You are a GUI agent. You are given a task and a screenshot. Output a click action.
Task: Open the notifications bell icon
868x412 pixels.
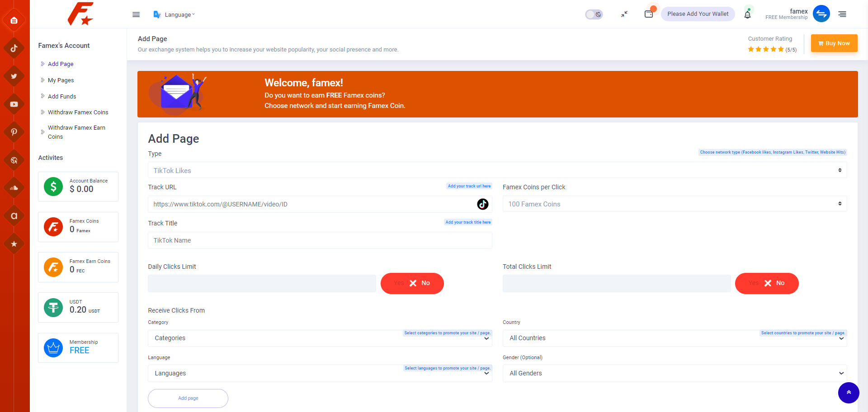748,14
